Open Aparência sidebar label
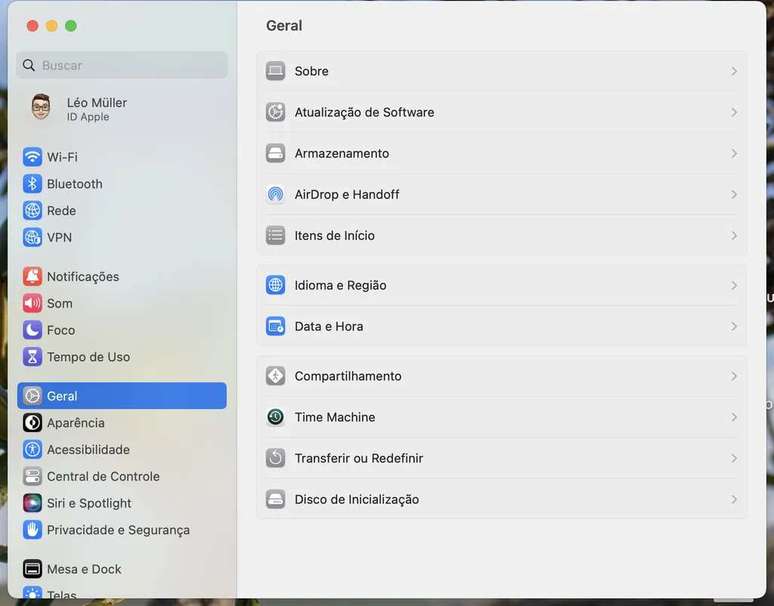The image size is (774, 606). (x=76, y=423)
